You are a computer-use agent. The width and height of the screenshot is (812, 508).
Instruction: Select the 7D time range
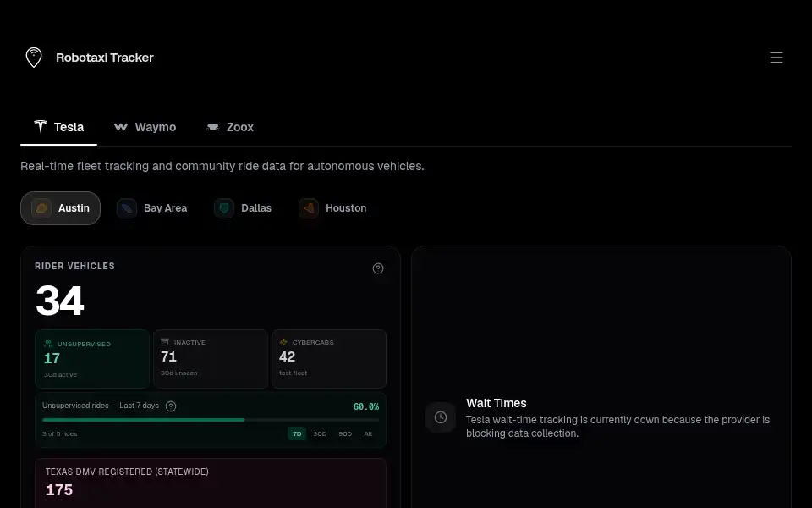297,433
